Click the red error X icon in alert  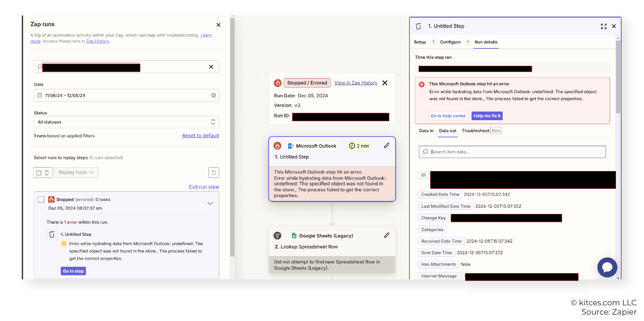(x=422, y=85)
